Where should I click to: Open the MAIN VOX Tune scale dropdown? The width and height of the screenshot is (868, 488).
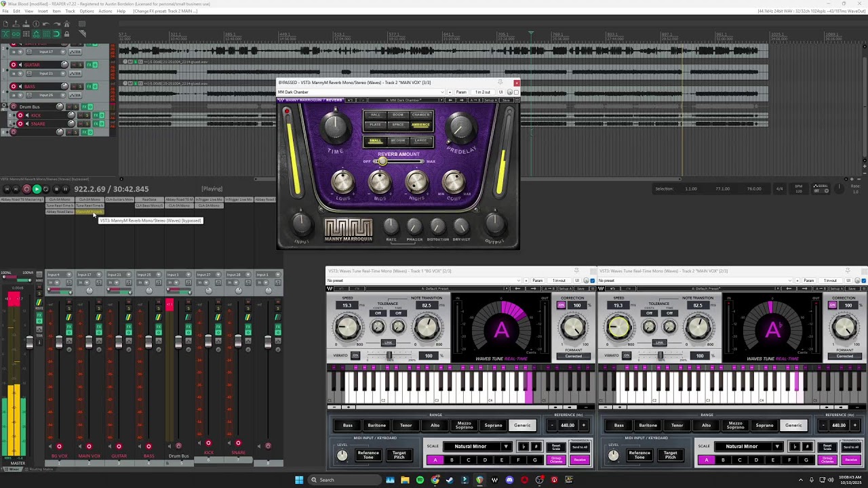click(x=749, y=447)
